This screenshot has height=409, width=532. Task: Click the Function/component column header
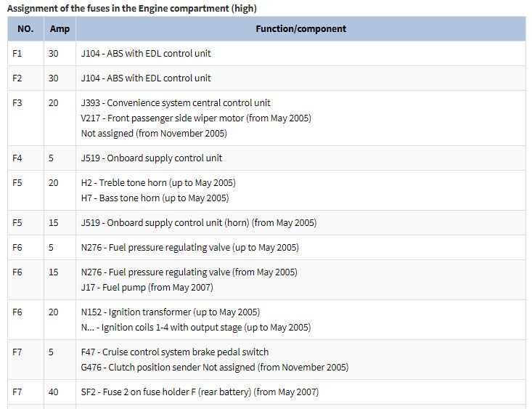(301, 29)
